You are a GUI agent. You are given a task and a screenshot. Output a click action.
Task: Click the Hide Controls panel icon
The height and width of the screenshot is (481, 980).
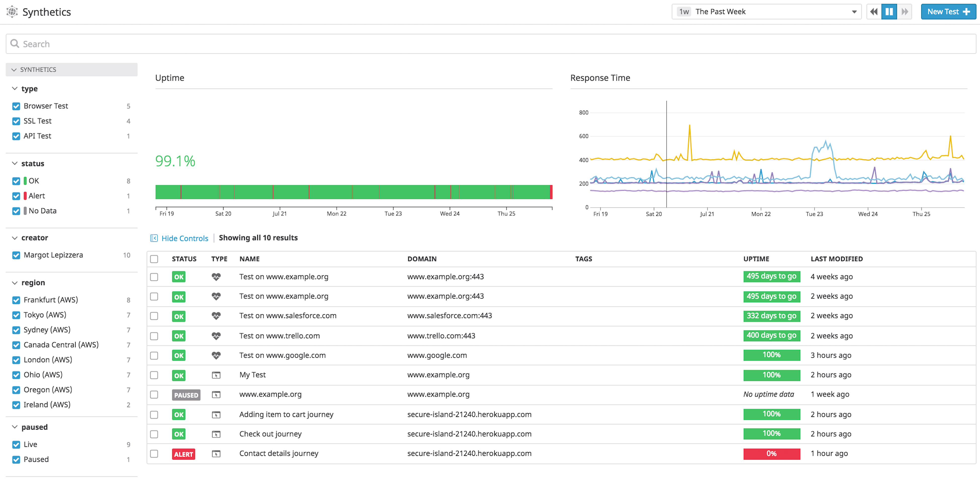point(154,238)
